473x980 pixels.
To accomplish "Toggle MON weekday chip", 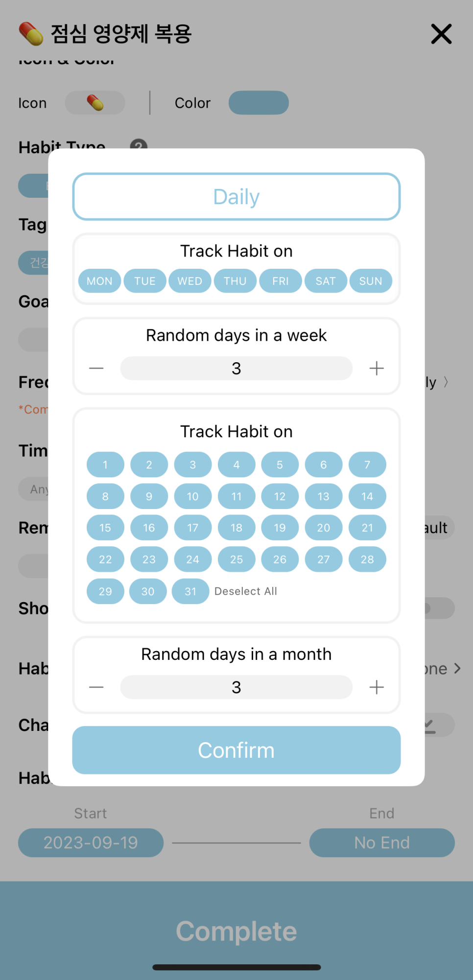I will tap(99, 281).
